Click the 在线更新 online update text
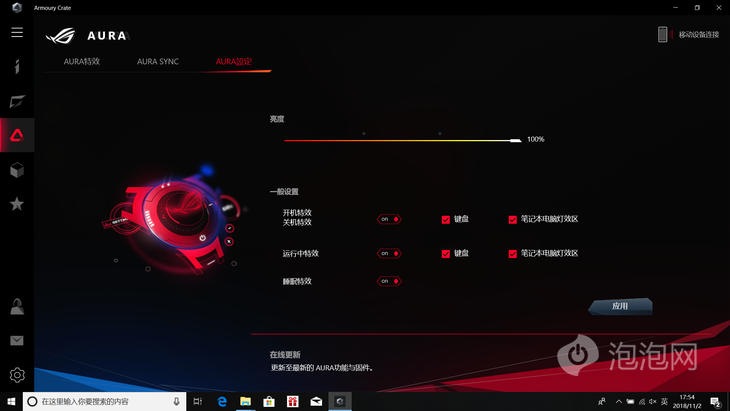This screenshot has width=730, height=411. click(x=285, y=355)
